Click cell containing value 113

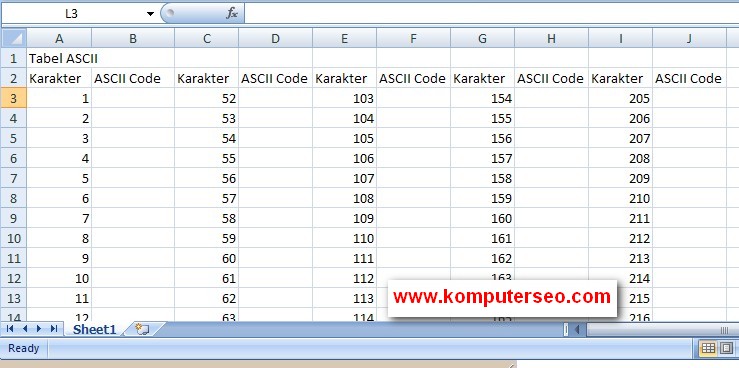coord(345,298)
